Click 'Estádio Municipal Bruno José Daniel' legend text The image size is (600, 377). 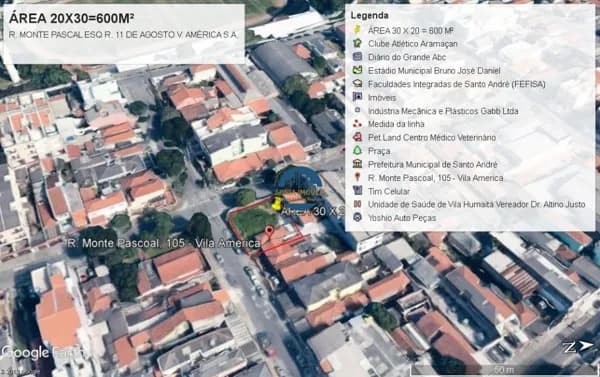(x=434, y=70)
